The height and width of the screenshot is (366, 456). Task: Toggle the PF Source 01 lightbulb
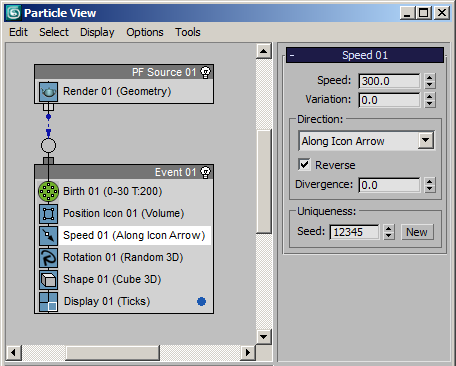(205, 72)
